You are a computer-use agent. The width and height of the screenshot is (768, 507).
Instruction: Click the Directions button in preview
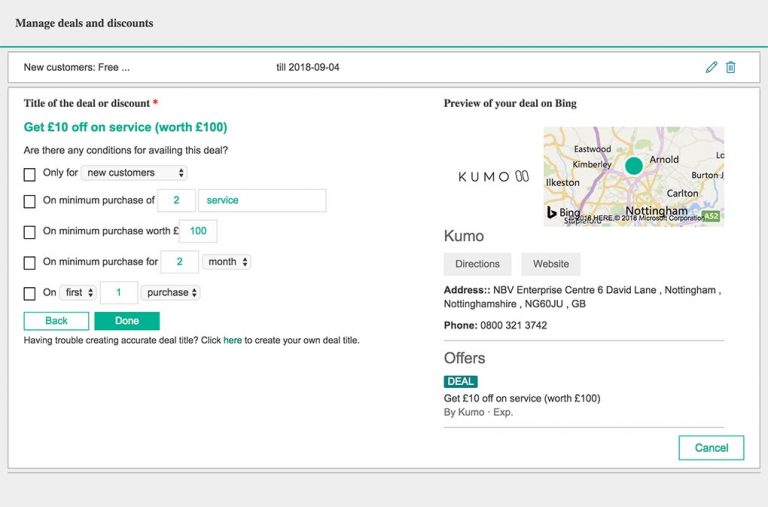477,264
